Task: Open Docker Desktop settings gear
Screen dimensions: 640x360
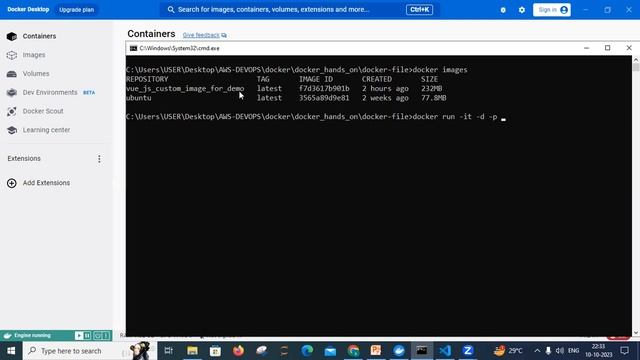Action: (x=522, y=10)
